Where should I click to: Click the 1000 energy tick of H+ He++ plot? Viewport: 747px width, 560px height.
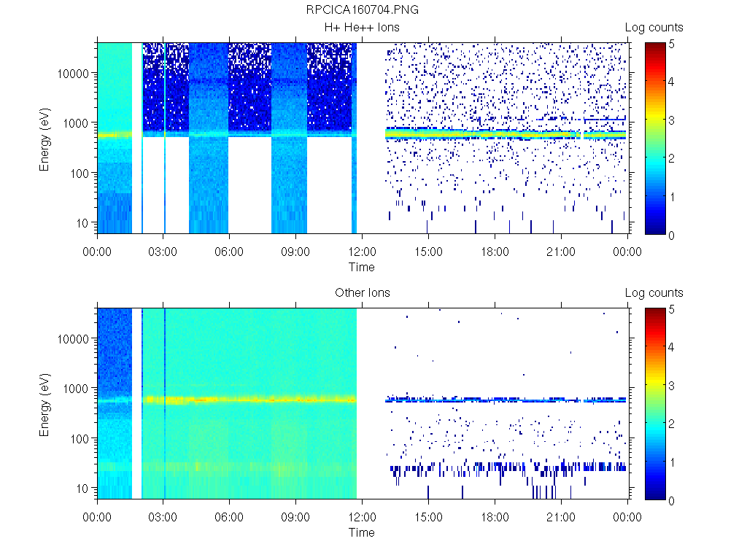(76, 123)
